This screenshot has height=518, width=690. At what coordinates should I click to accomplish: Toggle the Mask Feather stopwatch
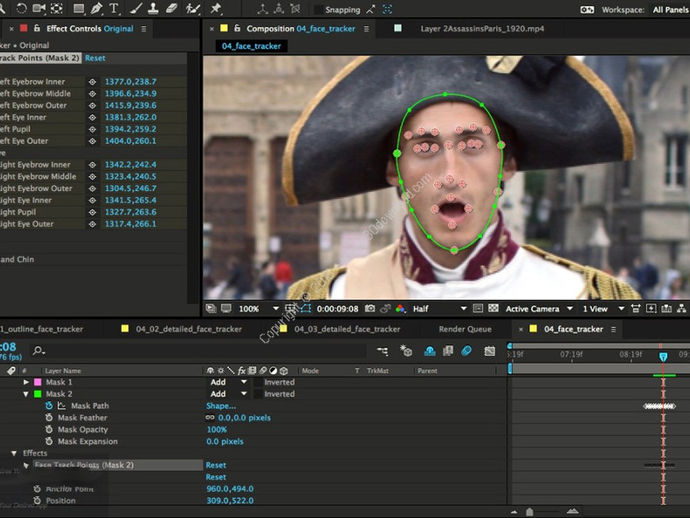(x=49, y=417)
